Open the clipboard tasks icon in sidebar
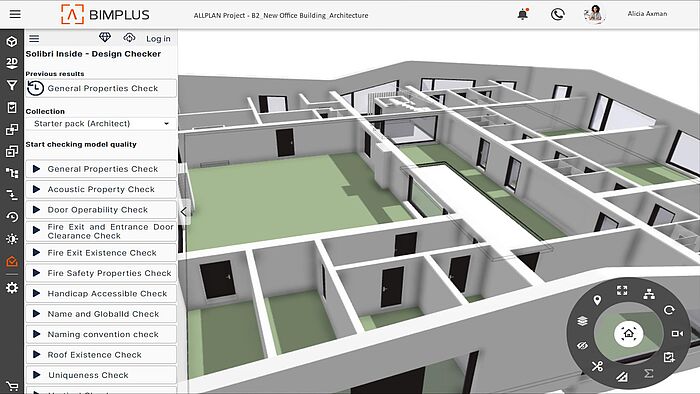 coord(12,107)
